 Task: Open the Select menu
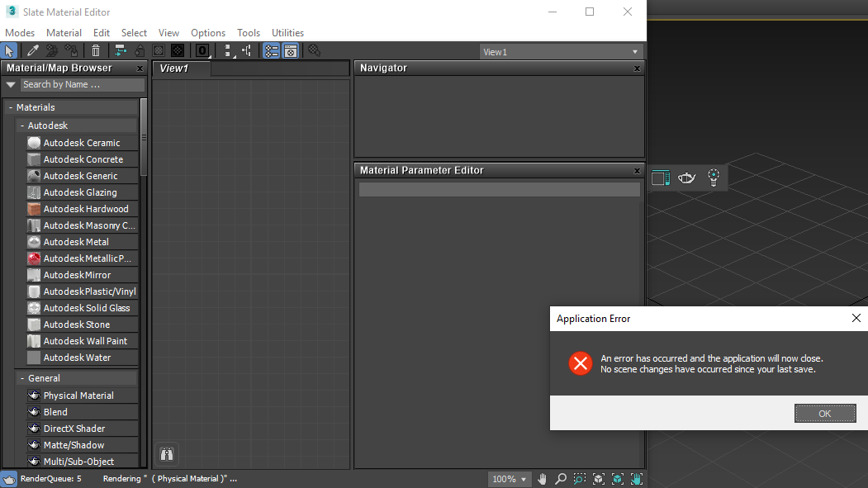pos(134,33)
